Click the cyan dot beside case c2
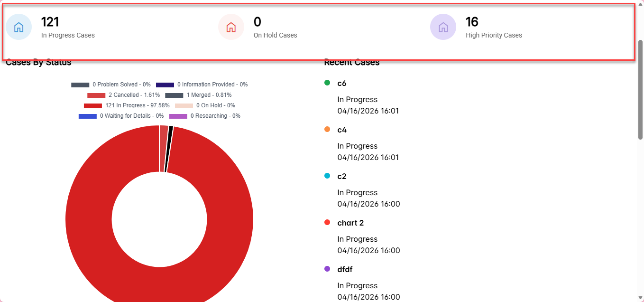This screenshot has height=302, width=644. [327, 176]
